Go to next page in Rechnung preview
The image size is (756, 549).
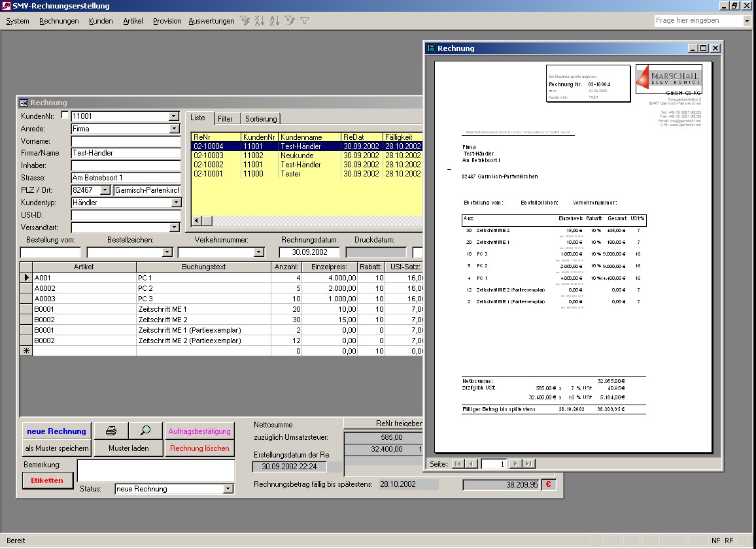tap(515, 463)
